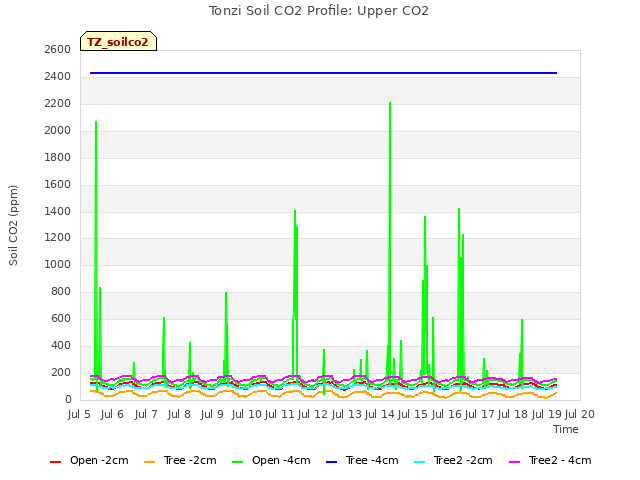640x480 pixels.
Task: Click the 'Jul 6' x-axis date label
Action: click(x=112, y=415)
